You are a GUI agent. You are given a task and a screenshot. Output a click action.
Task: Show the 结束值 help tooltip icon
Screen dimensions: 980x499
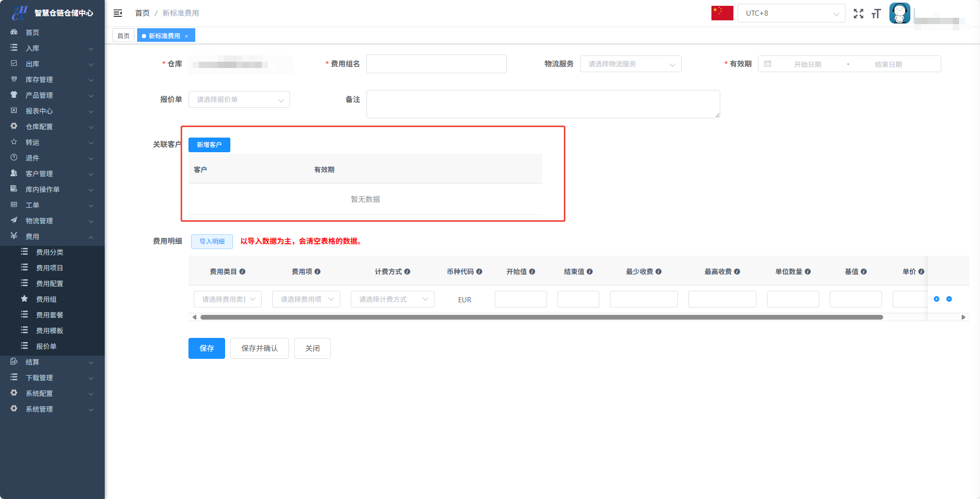[590, 271]
